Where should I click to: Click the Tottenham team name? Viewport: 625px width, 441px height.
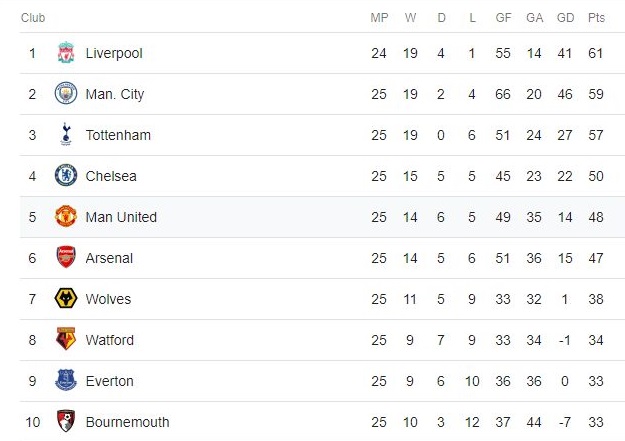[118, 135]
